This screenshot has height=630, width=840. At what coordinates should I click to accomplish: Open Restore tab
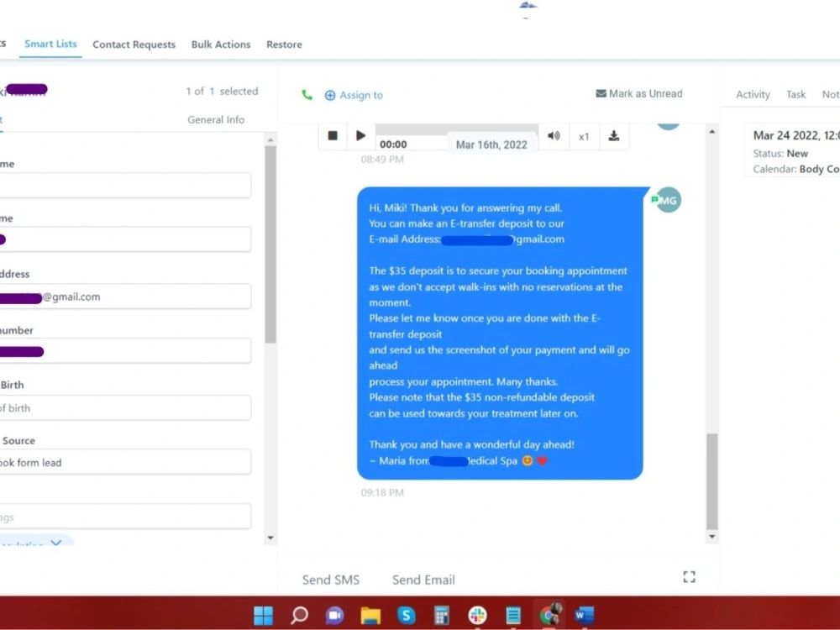coord(284,45)
